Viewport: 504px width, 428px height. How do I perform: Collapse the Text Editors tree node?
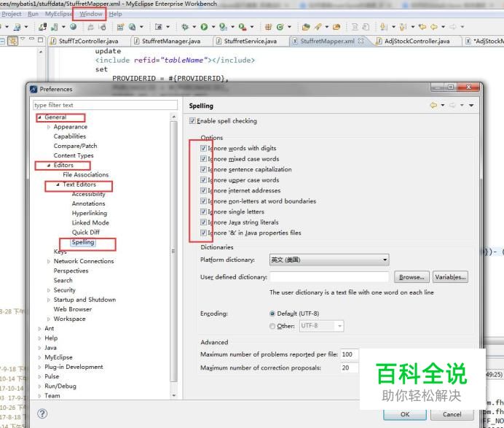coord(58,184)
